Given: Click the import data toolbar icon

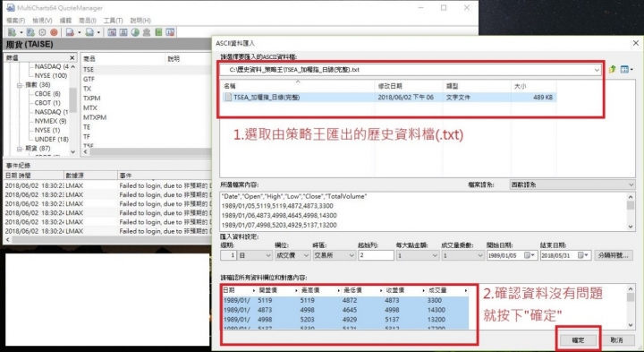Looking at the screenshot, I should (70, 32).
